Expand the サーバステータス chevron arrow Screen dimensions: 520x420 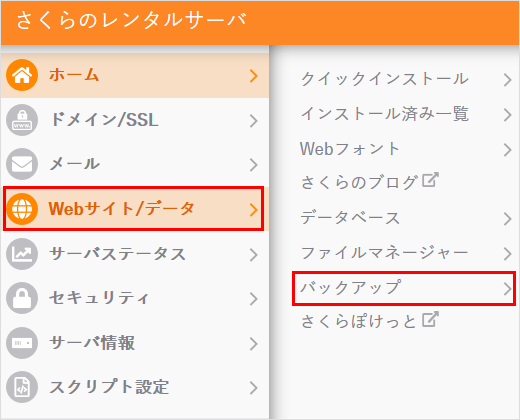[x=254, y=255]
